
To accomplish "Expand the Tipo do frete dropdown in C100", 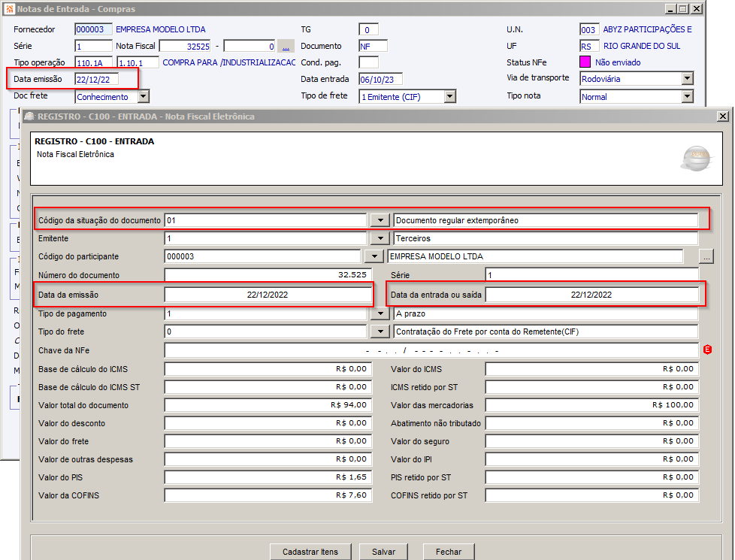I will pyautogui.click(x=380, y=331).
